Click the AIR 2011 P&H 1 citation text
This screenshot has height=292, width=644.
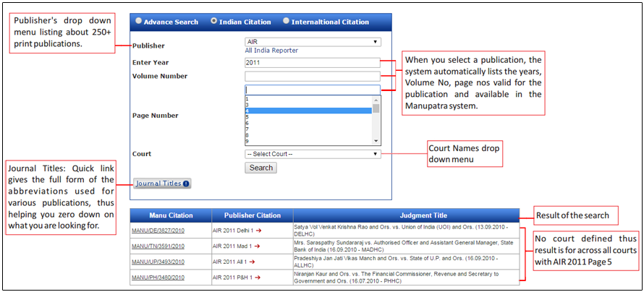click(x=233, y=278)
